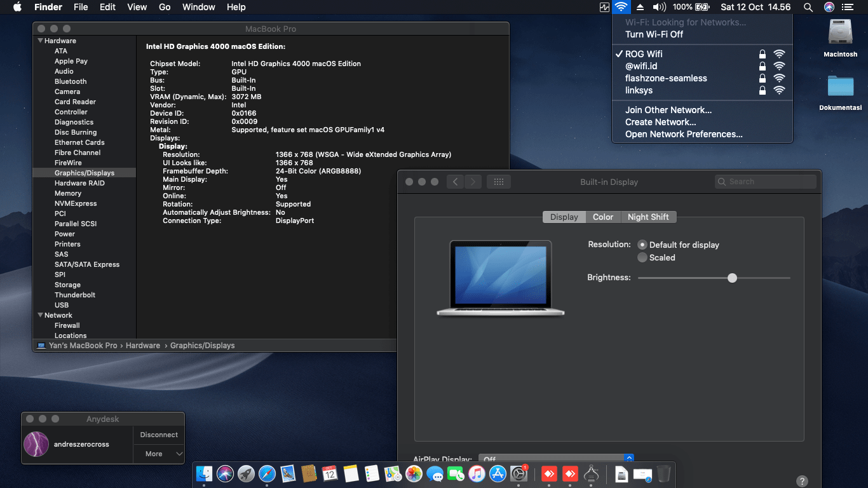The image size is (868, 488).
Task: Click the Wi-Fi icon in the menu bar
Action: pos(621,7)
